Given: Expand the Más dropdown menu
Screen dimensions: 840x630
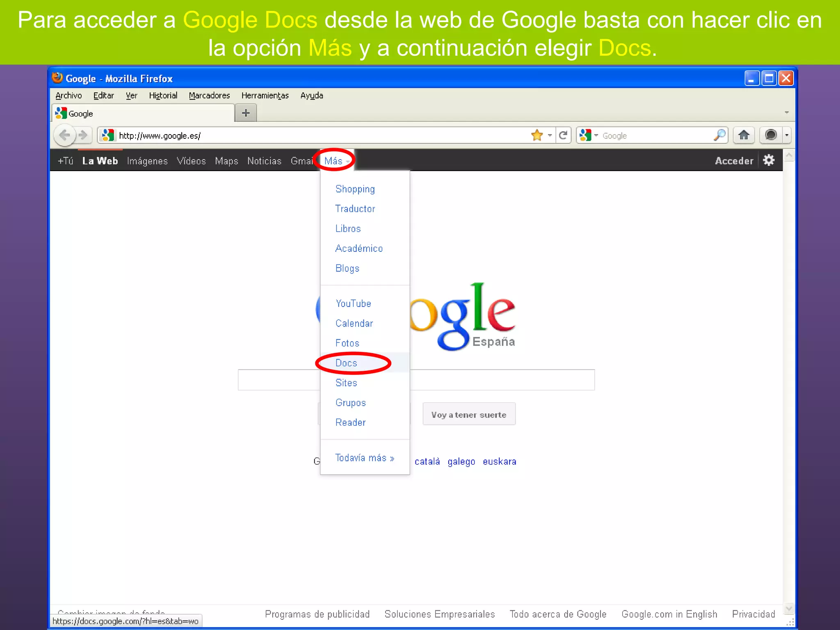Looking at the screenshot, I should click(x=334, y=161).
